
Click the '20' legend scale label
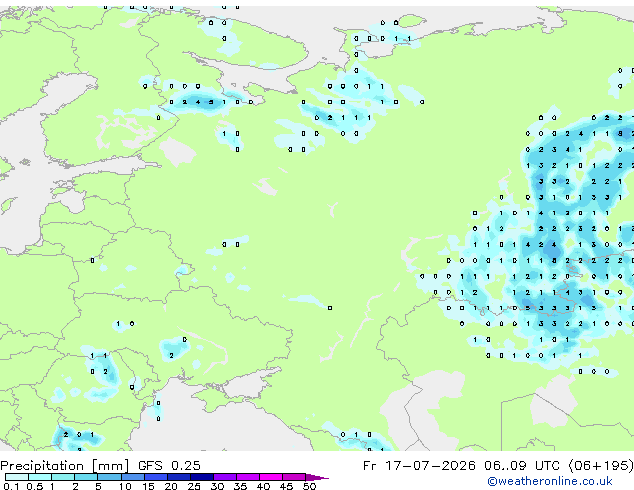[171, 486]
